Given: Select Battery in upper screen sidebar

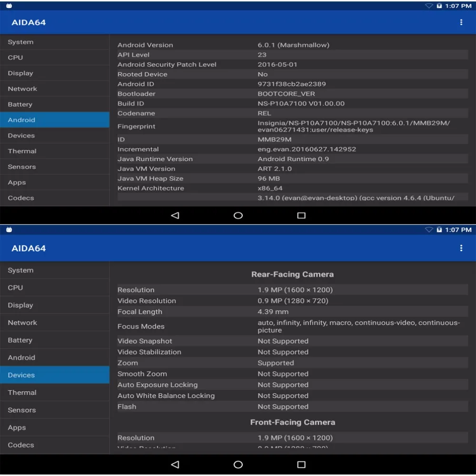Looking at the screenshot, I should (x=55, y=104).
